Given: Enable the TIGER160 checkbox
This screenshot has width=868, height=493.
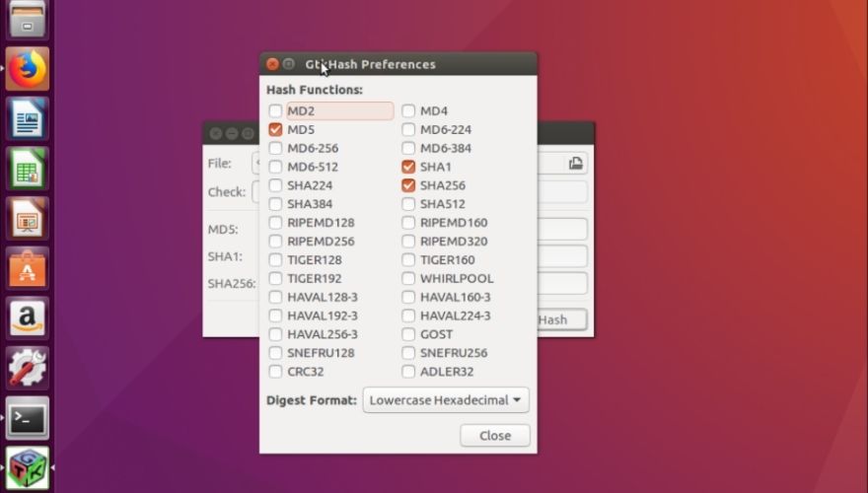Looking at the screenshot, I should 408,260.
